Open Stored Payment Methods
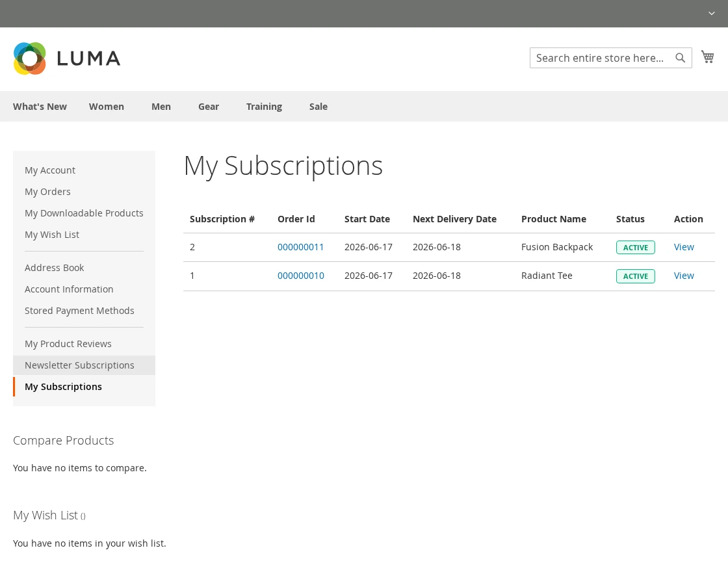Screen dimensions: 728x572 point(79,311)
